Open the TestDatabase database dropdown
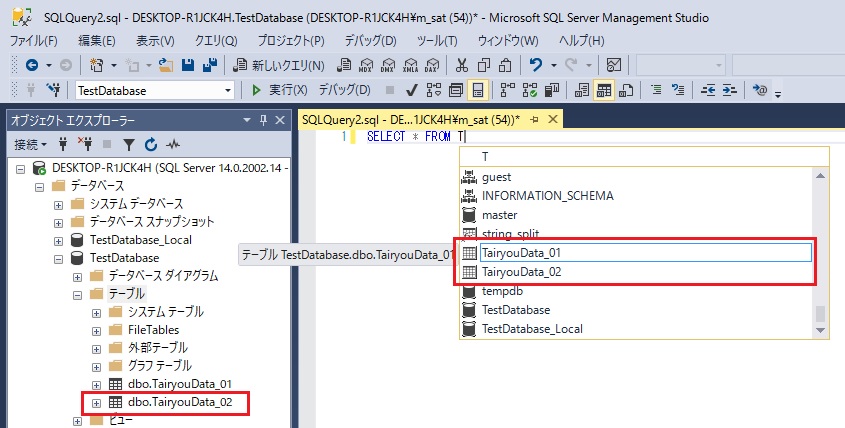Screen dimensions: 845x428 pos(228,91)
